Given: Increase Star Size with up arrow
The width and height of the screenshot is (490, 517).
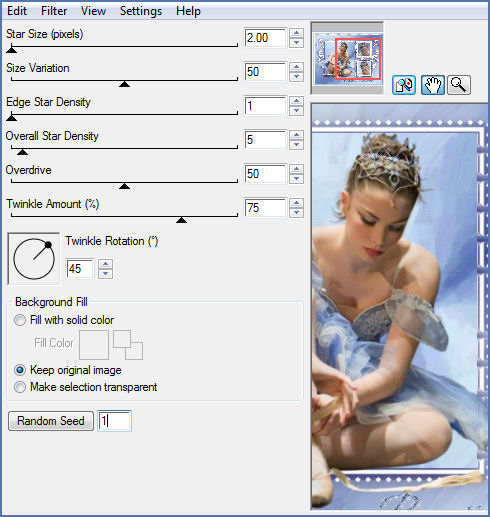Looking at the screenshot, I should [296, 33].
